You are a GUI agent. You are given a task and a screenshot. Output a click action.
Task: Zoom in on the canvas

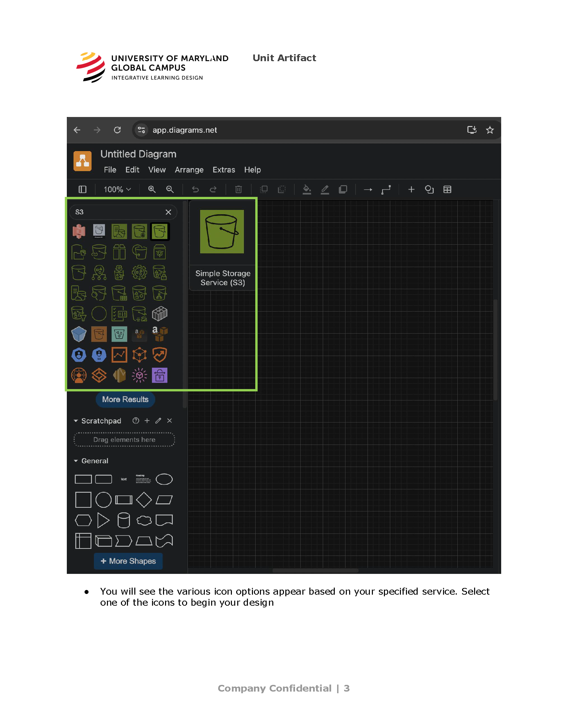[x=152, y=190]
